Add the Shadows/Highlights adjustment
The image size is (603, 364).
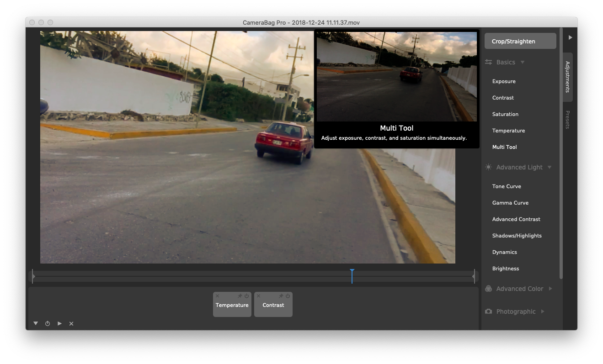tap(517, 236)
